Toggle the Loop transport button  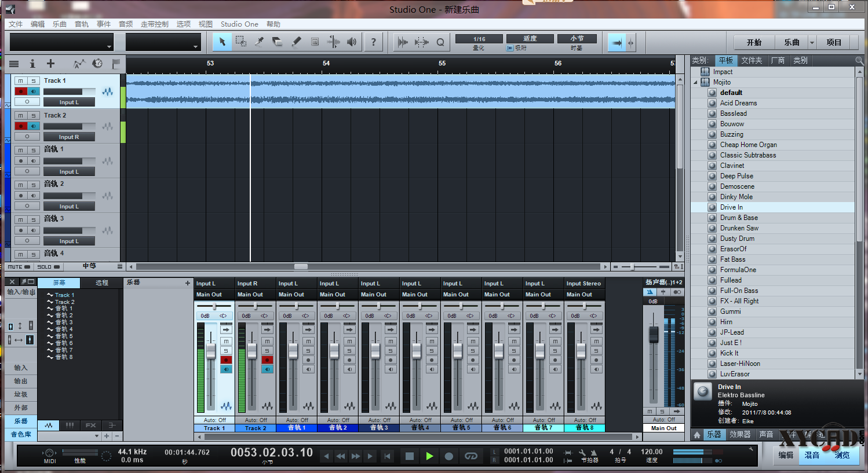tap(471, 456)
